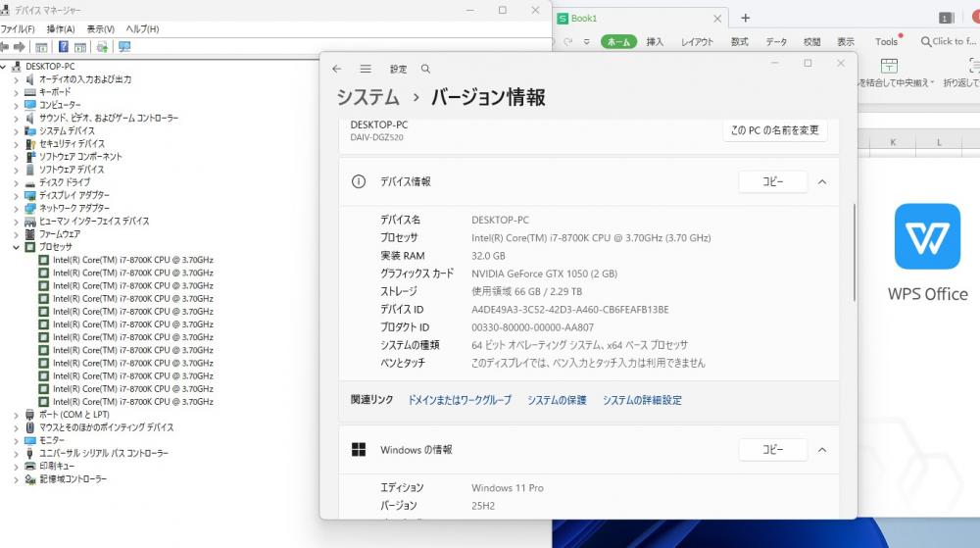Click back arrow in Device Manager toolbar
The height and width of the screenshot is (548, 980).
[4, 47]
